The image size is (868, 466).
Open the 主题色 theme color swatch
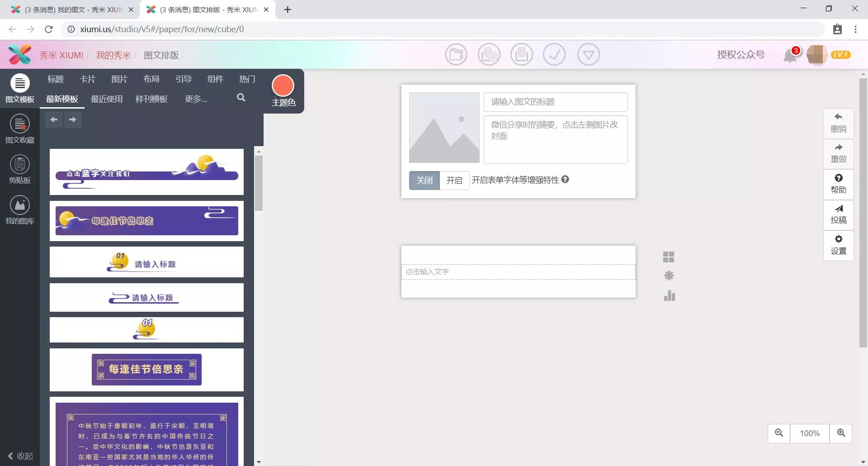tap(283, 86)
